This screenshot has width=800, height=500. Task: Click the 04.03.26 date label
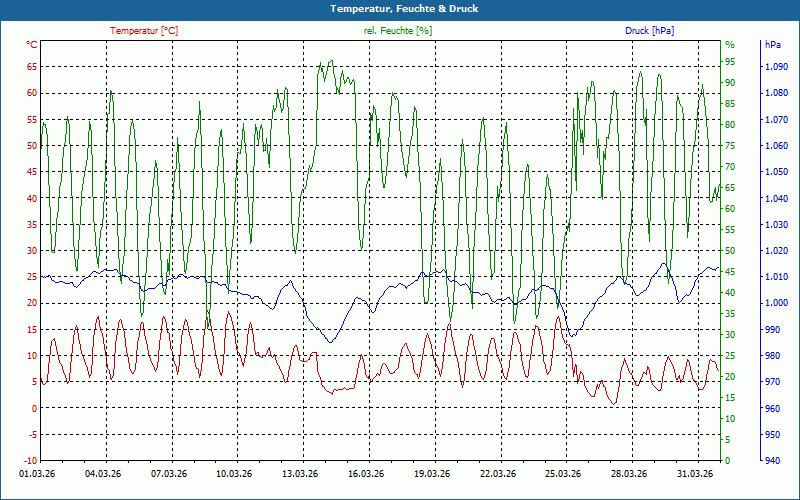pyautogui.click(x=103, y=474)
